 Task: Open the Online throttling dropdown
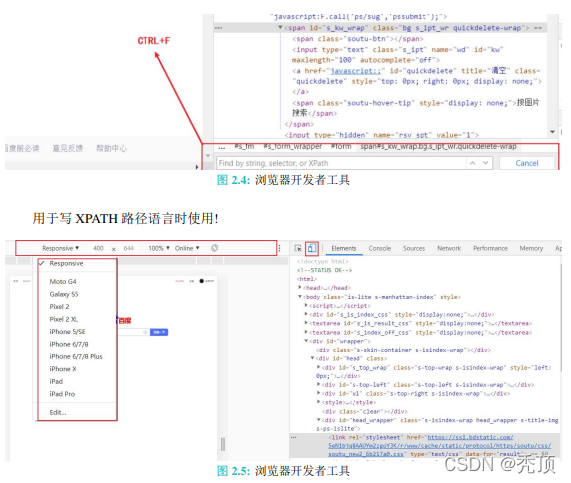point(187,248)
